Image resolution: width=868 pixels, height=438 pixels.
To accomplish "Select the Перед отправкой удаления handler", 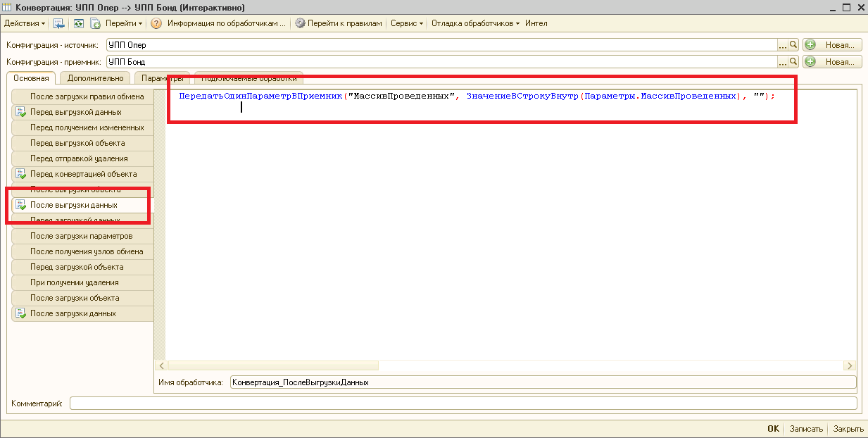I will 82,158.
